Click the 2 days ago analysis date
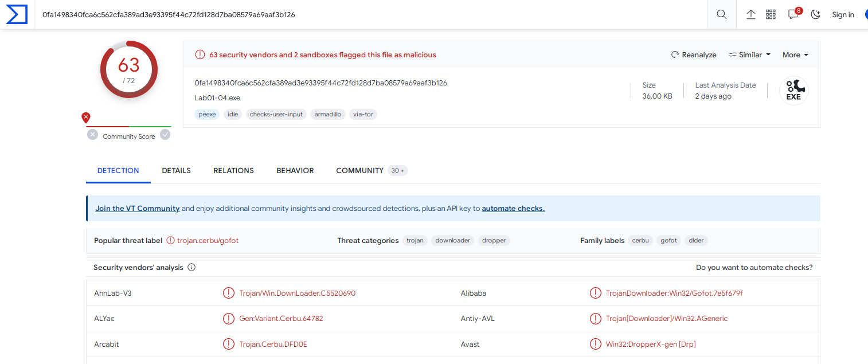This screenshot has height=364, width=868. click(713, 96)
